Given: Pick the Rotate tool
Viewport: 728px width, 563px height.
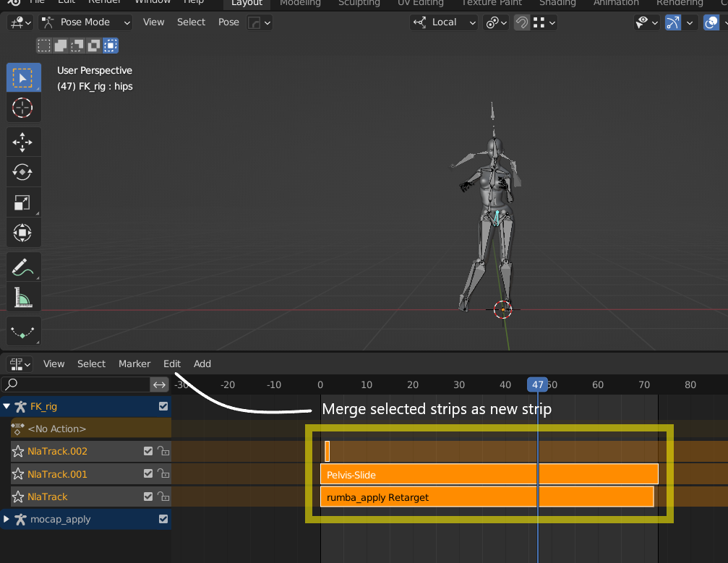Looking at the screenshot, I should [23, 172].
